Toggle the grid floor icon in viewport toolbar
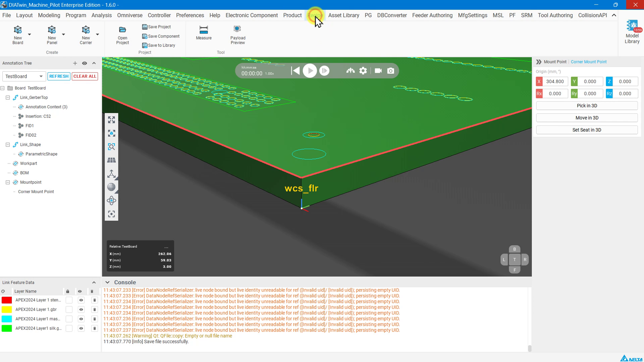The image size is (644, 362). point(111,160)
